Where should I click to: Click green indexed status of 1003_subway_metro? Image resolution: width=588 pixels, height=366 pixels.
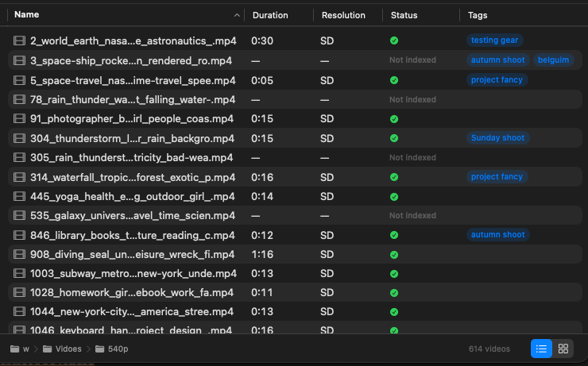394,274
